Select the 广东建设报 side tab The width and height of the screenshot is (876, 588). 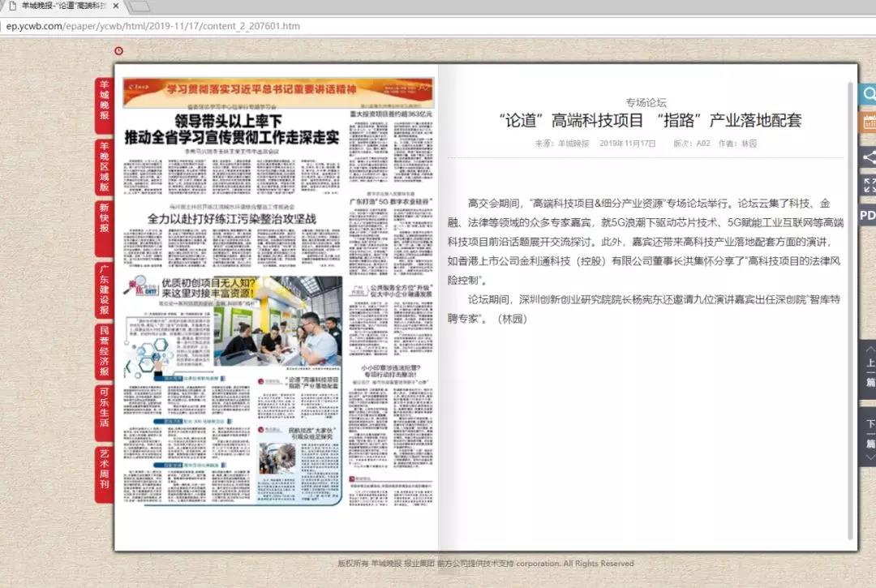click(x=105, y=290)
